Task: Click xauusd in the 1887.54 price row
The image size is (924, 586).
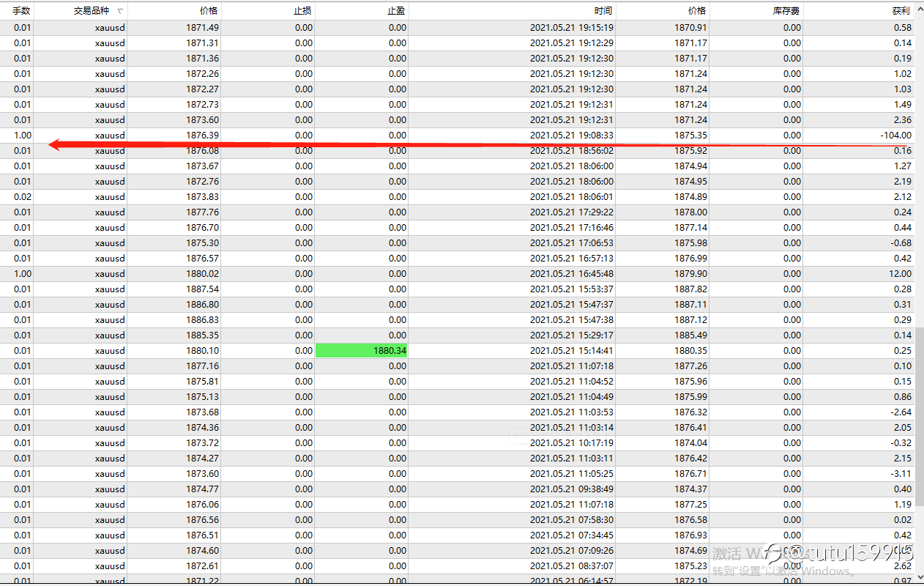Action: (x=110, y=289)
